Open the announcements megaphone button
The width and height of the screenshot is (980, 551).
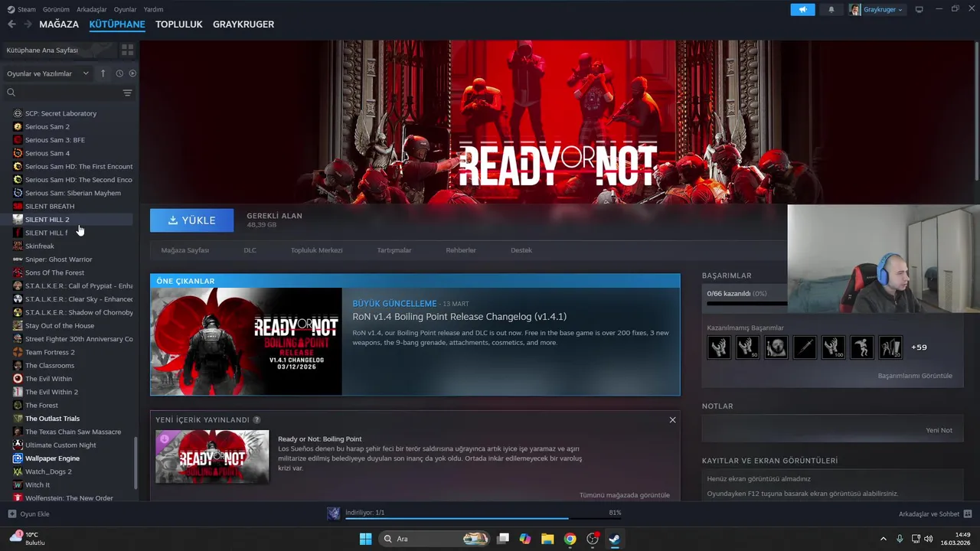[x=802, y=10]
